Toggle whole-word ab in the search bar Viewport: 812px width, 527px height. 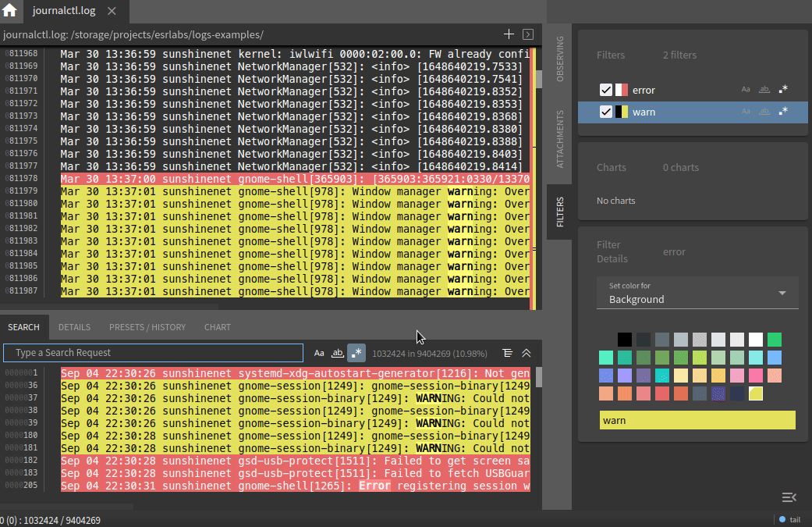click(338, 353)
